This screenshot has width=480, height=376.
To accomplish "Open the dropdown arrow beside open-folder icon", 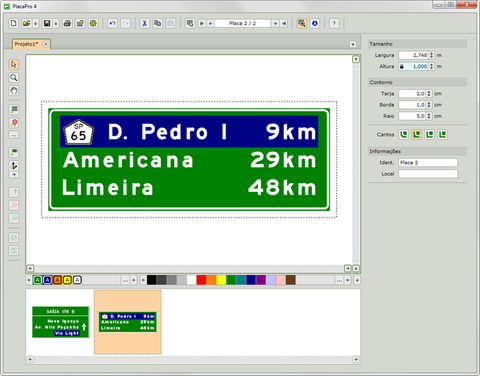I will point(35,23).
